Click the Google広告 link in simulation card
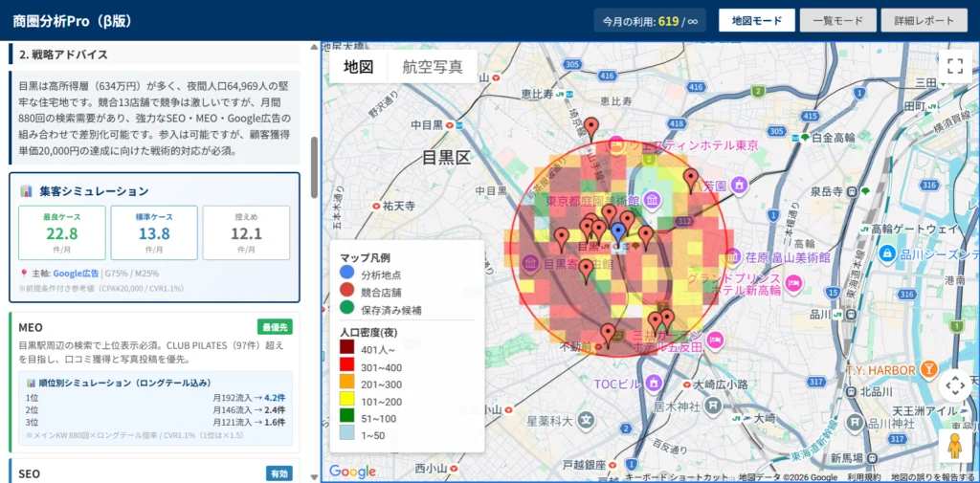 (76, 273)
